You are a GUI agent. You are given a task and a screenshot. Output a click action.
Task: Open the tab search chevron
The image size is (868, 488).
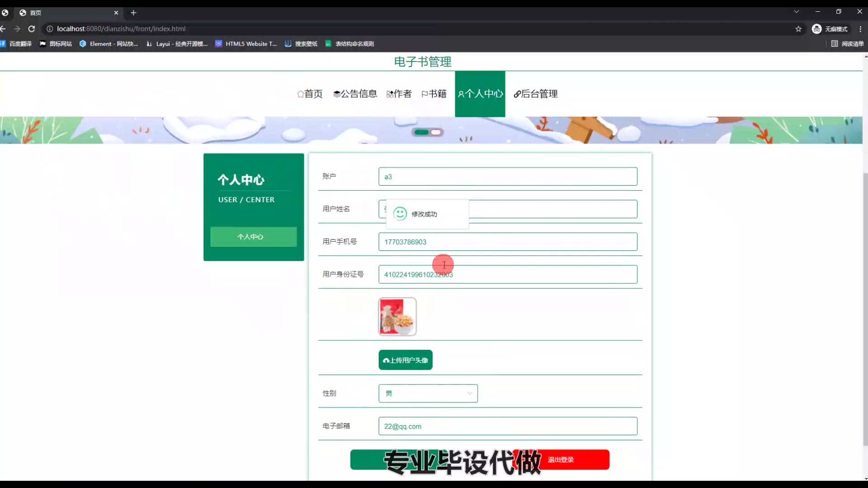[797, 12]
